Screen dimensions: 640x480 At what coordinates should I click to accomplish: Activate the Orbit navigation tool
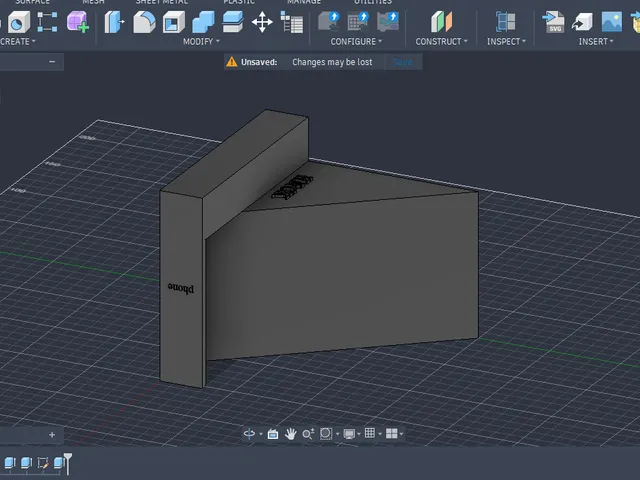pyautogui.click(x=249, y=433)
